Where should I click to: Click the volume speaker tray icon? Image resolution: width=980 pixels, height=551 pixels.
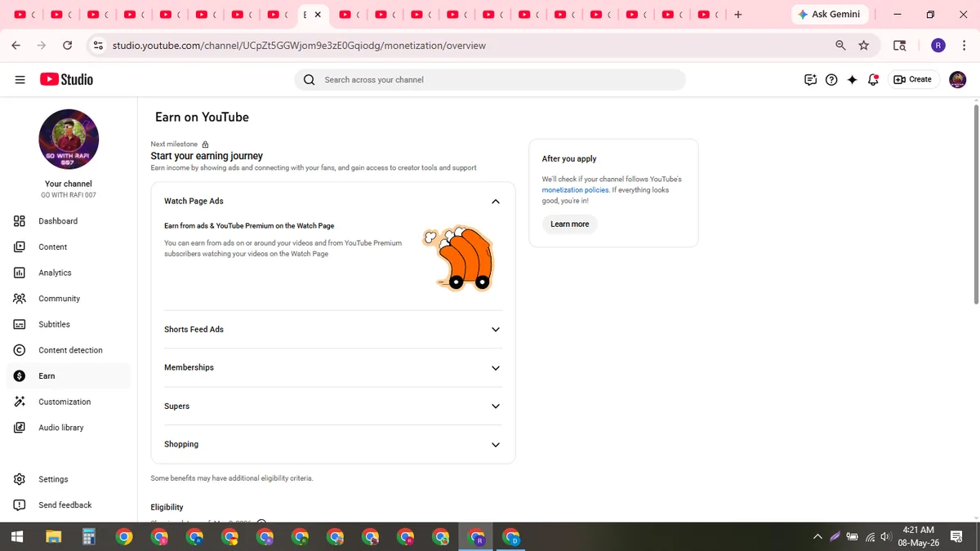coord(885,537)
